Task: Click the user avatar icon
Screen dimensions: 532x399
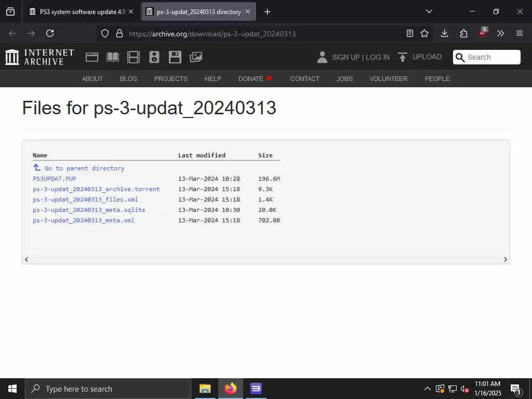Action: [322, 57]
